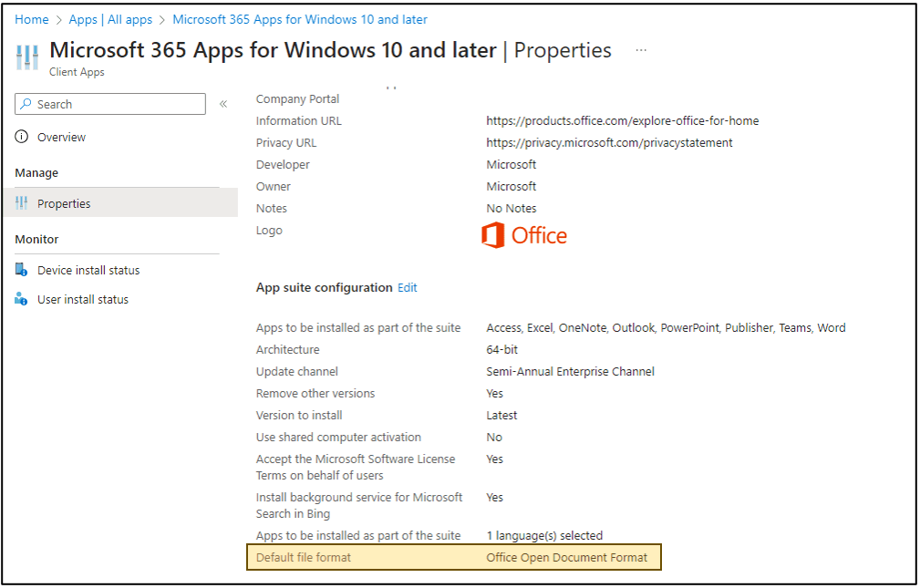Click the Overview info icon
Image resolution: width=920 pixels, height=588 pixels.
click(22, 137)
